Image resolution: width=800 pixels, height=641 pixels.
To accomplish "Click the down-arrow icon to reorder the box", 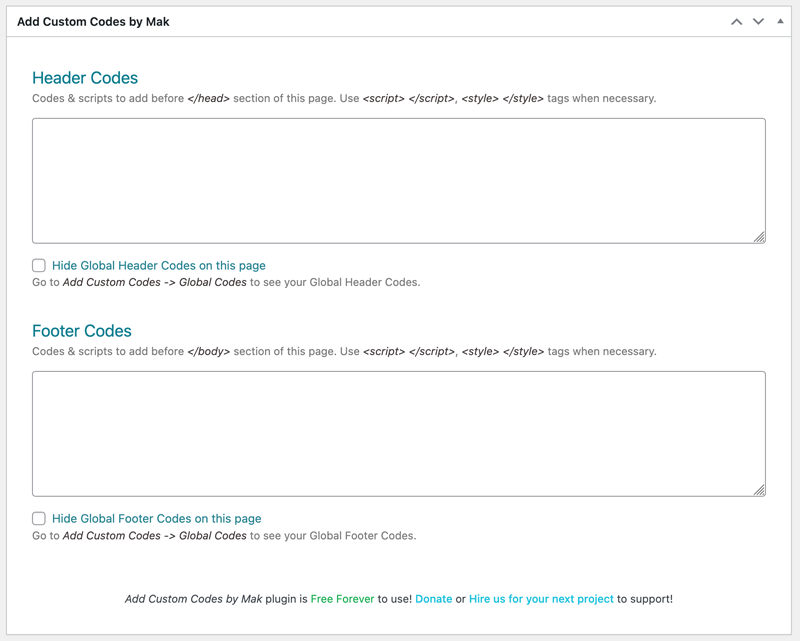I will (x=759, y=19).
